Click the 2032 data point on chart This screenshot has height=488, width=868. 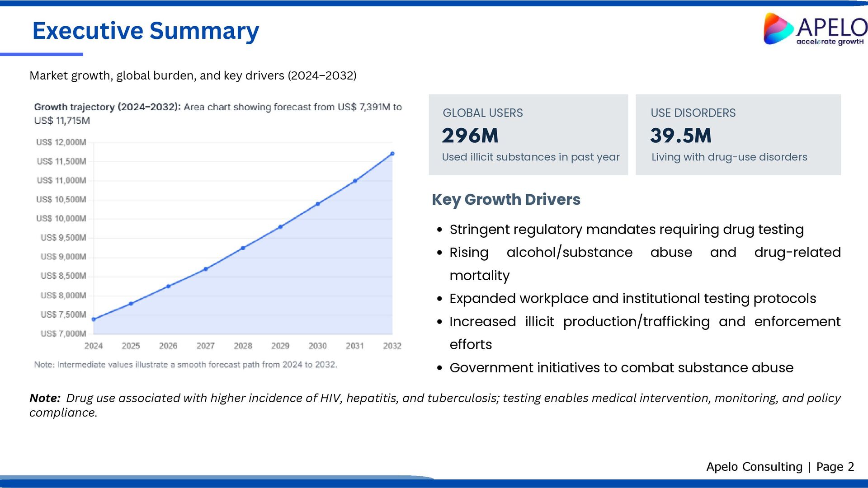click(392, 154)
